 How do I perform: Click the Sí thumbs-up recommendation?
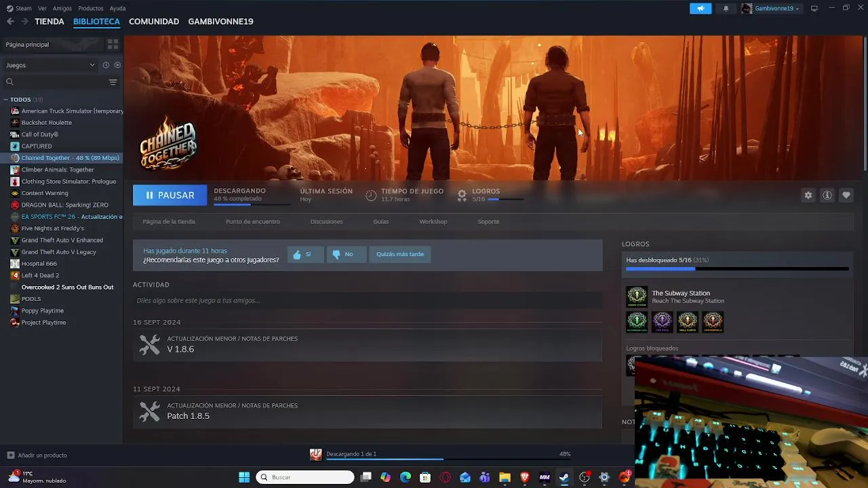click(305, 254)
